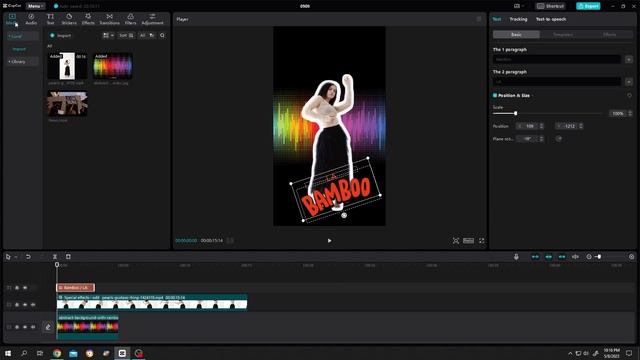Open the Stickers panel
Screen dimensions: 640x360
point(69,19)
